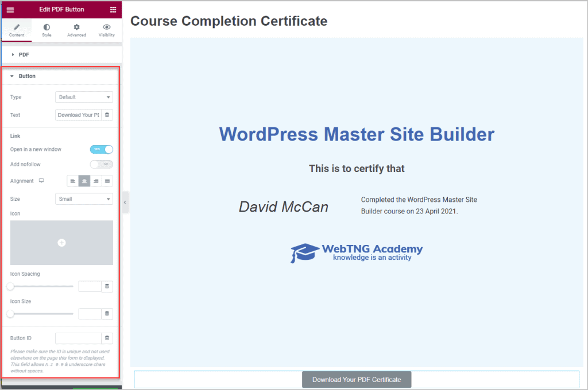Toggle Open in a new window switch
The image size is (588, 390).
(x=102, y=150)
